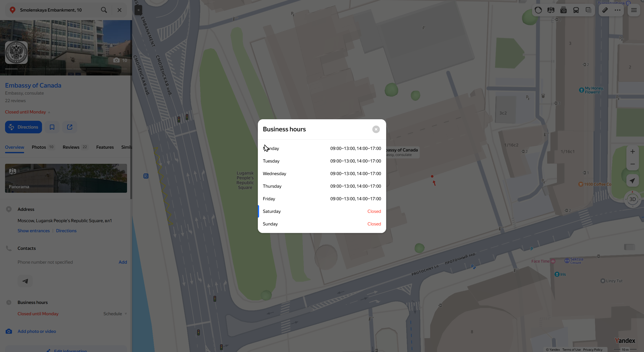
Task: Select Sunday Closed row
Action: point(322,224)
